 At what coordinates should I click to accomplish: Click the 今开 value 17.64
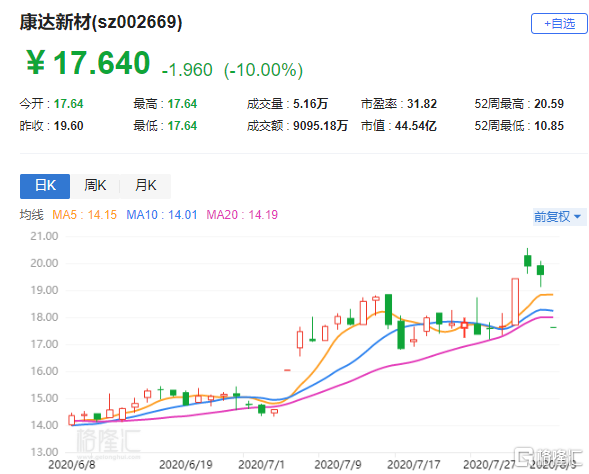tap(68, 104)
